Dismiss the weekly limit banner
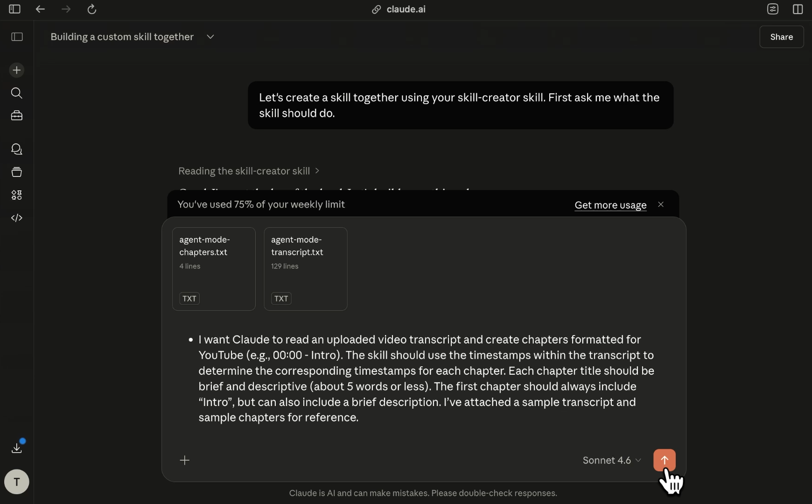Image resolution: width=812 pixels, height=504 pixels. pos(661,204)
